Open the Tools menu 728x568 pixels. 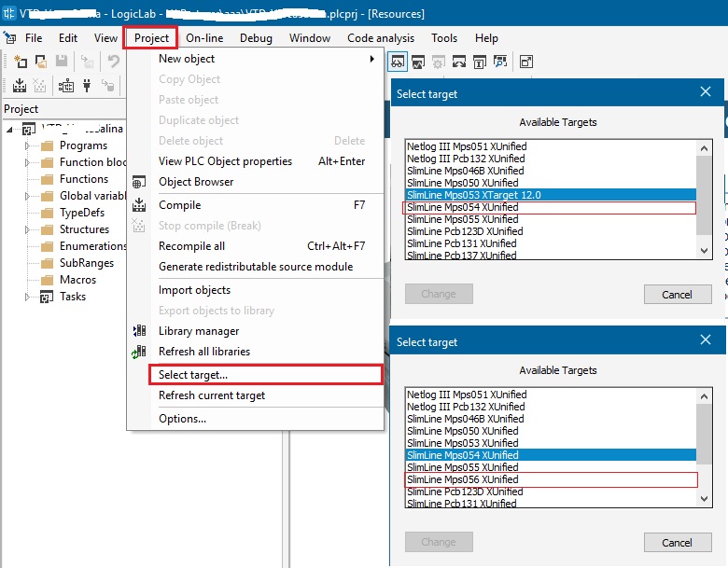(444, 38)
